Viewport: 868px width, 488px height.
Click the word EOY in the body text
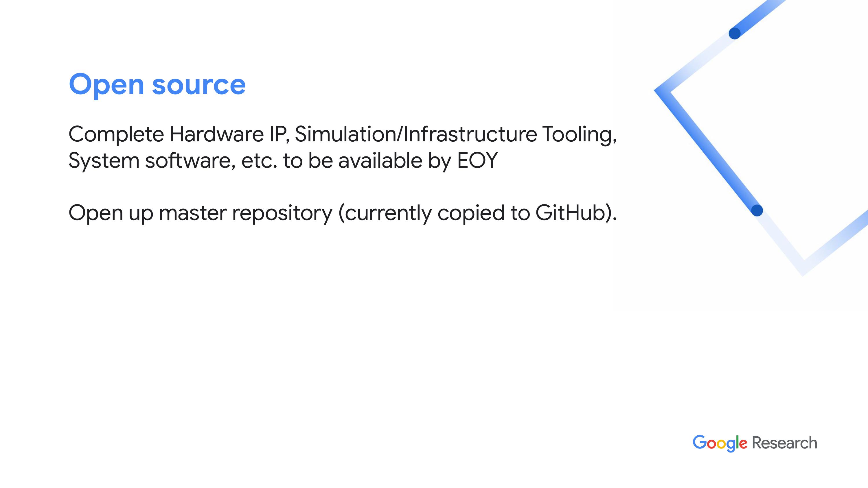coord(477,160)
